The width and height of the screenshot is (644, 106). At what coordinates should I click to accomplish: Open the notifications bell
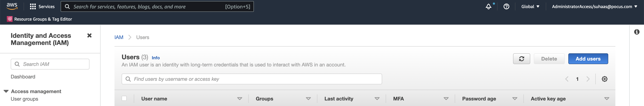(488, 6)
